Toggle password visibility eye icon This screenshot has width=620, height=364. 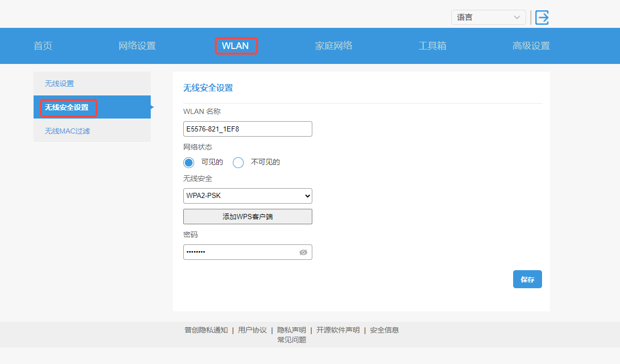pyautogui.click(x=303, y=252)
